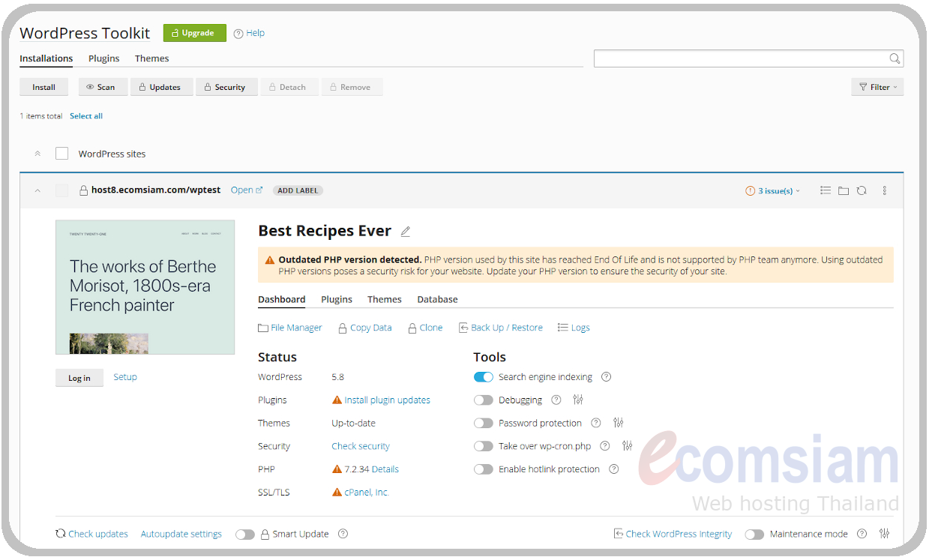The image size is (929, 560).
Task: Click the ADD LABEL badge
Action: pyautogui.click(x=298, y=190)
